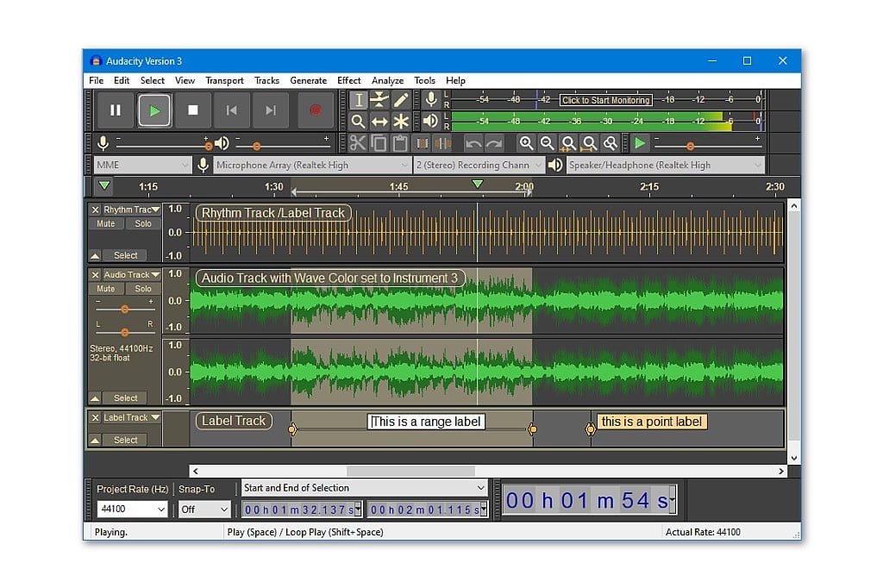Click the playback volume slider
Screen dimensions: 883x588
(x=282, y=146)
